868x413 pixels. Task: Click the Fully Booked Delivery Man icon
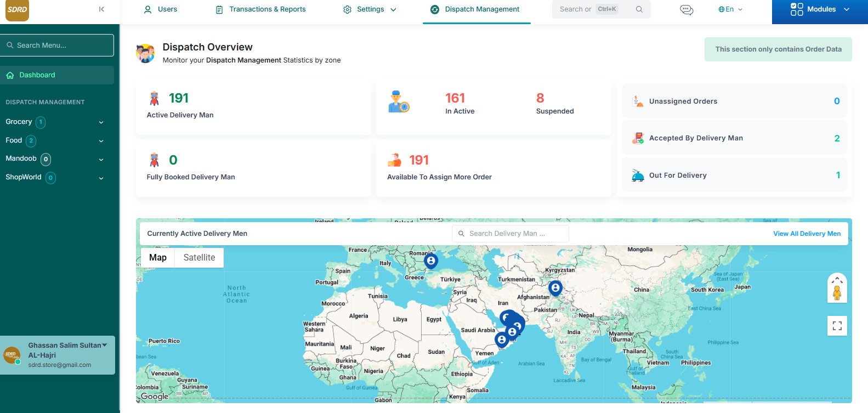[154, 160]
